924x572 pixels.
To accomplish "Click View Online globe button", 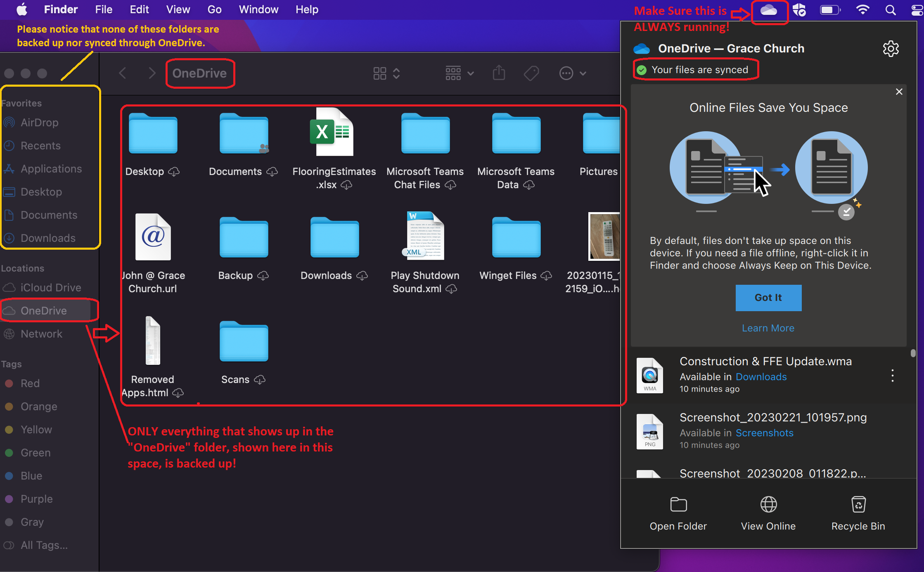I will click(x=768, y=514).
